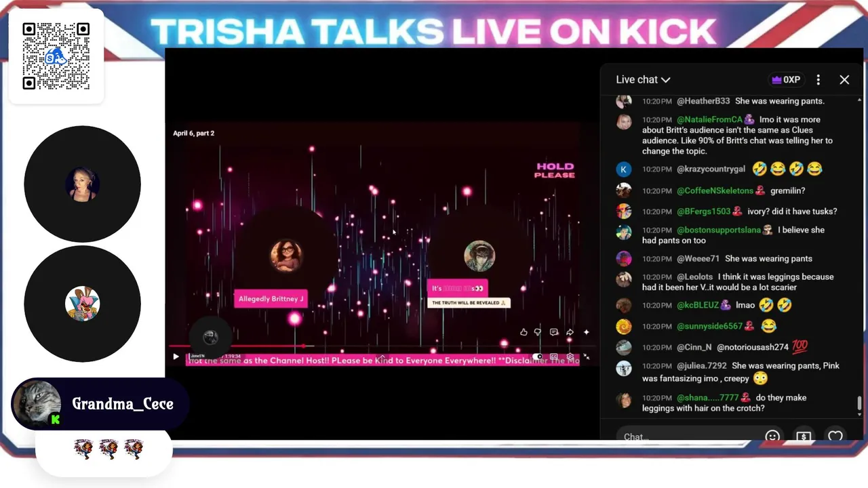The image size is (868, 488).
Task: Click the three character emotes below Grandma_Cece
Action: tap(108, 449)
